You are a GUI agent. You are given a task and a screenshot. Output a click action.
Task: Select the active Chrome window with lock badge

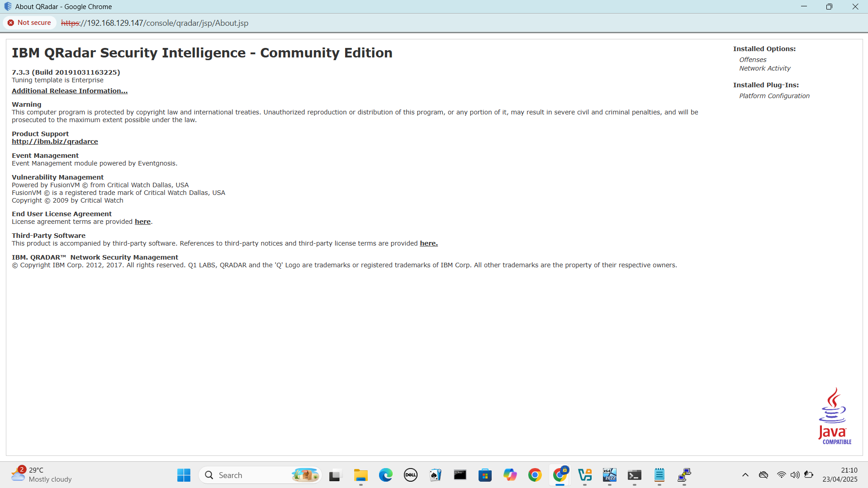560,475
